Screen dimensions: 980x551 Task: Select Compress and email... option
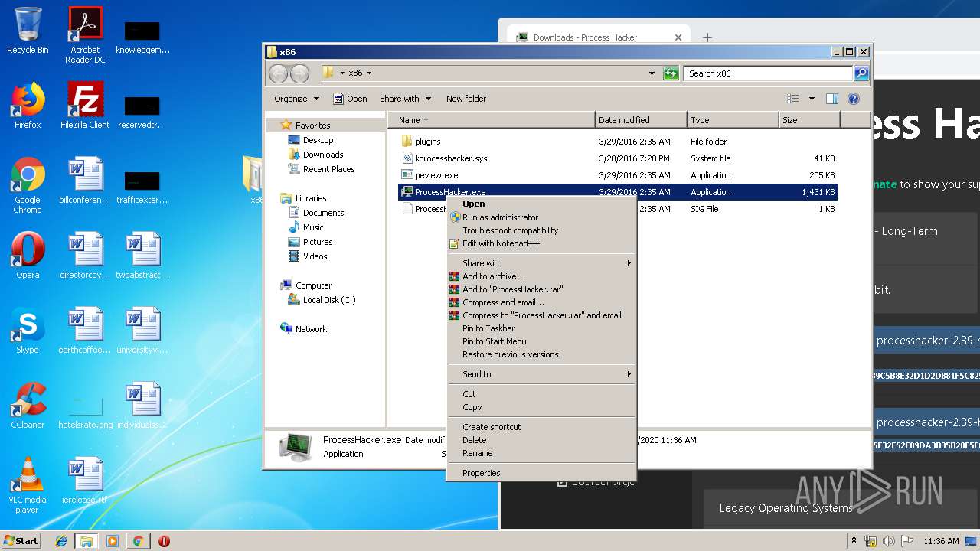541,302
